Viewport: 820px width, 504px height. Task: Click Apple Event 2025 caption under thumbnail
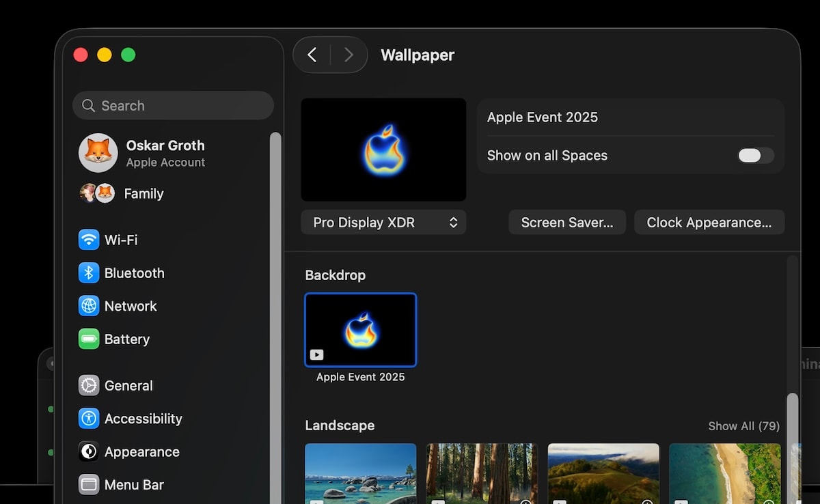(x=361, y=377)
